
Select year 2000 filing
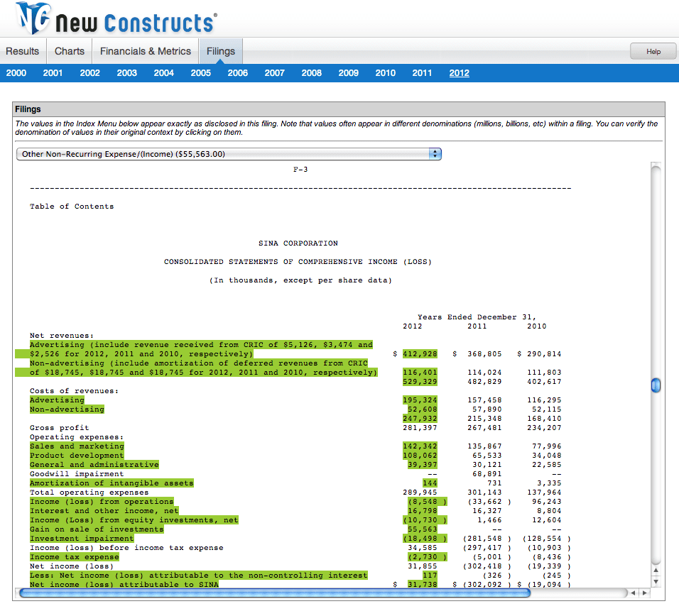(16, 73)
